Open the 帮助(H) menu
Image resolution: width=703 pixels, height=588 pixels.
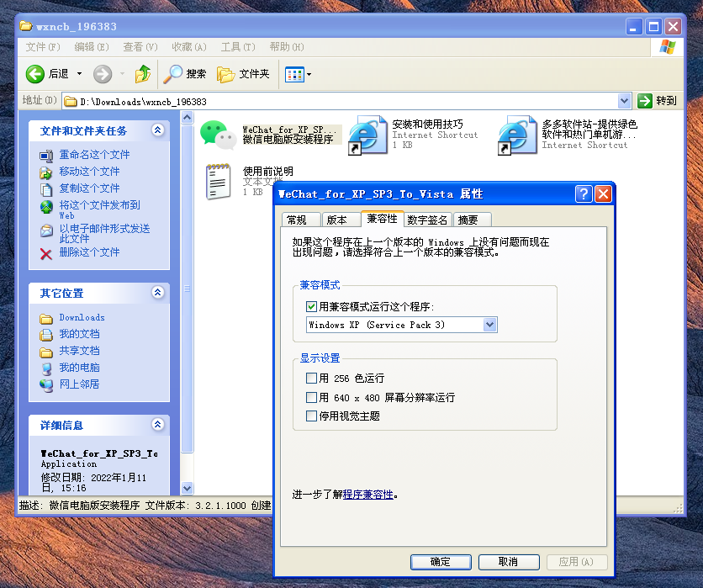tap(287, 47)
